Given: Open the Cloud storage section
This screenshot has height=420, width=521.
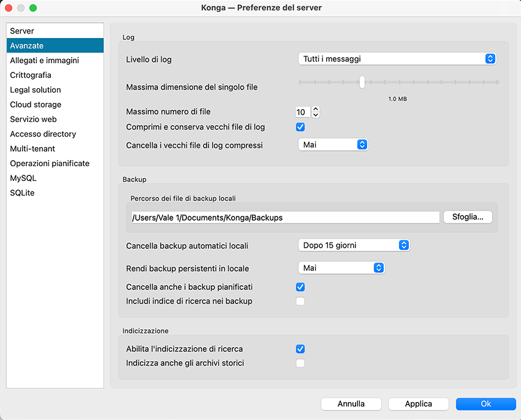Looking at the screenshot, I should tap(36, 104).
